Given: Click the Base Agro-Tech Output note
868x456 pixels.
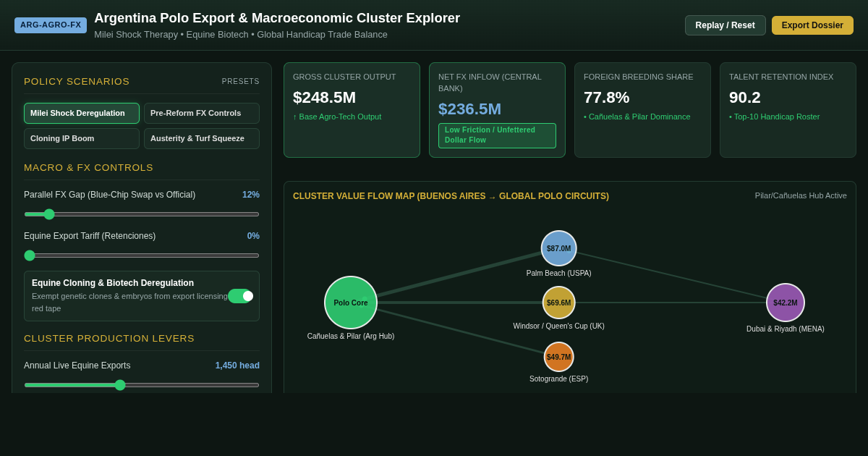Looking at the screenshot, I should point(337,117).
